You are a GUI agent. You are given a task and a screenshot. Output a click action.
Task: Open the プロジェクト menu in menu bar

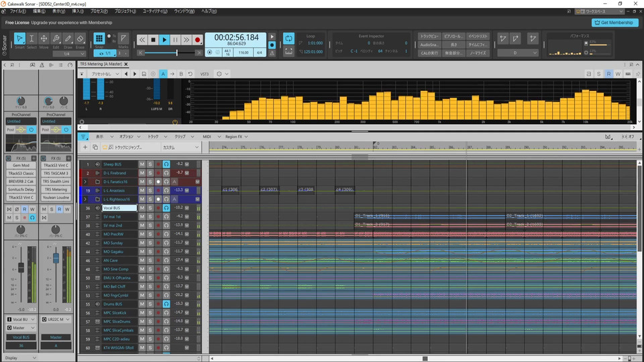123,11
